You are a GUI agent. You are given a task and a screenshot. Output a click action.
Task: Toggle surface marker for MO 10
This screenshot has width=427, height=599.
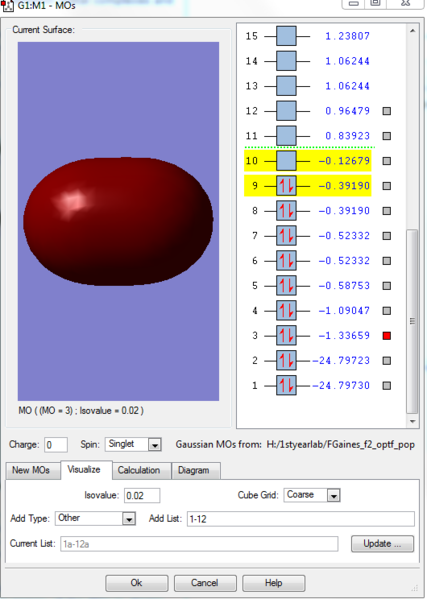[x=387, y=161]
